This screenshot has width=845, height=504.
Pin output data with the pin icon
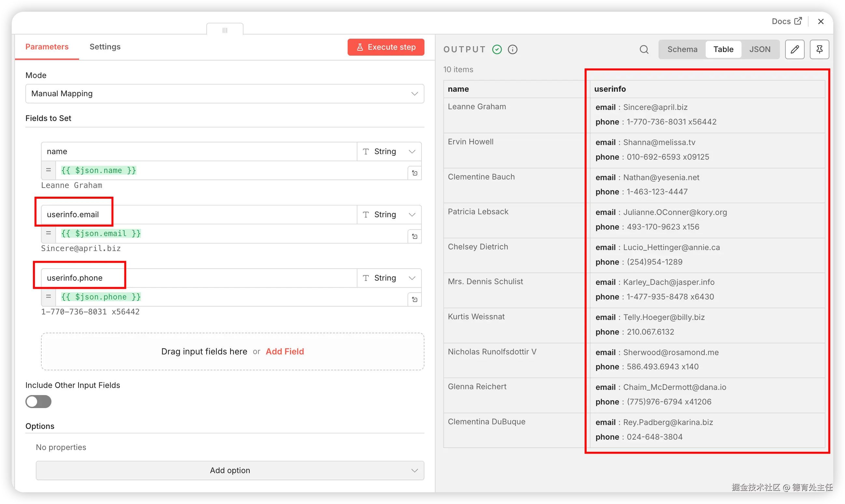pos(819,49)
